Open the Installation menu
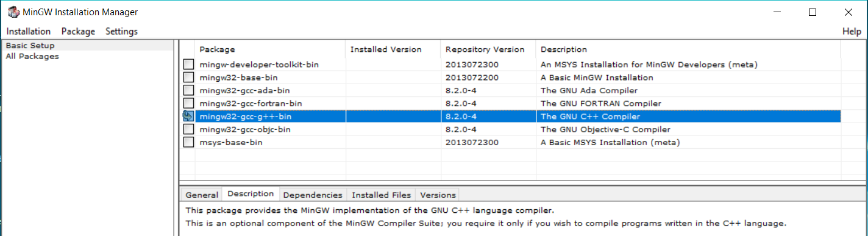 point(29,31)
